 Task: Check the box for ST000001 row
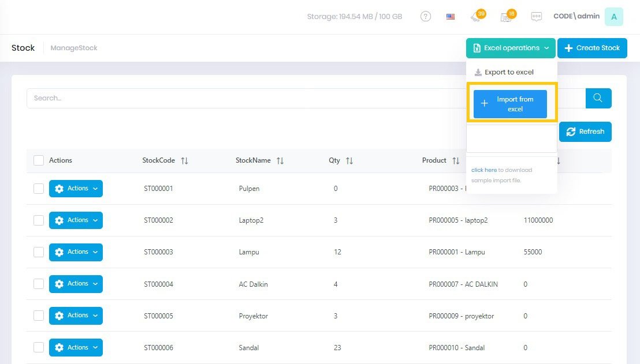(x=39, y=189)
